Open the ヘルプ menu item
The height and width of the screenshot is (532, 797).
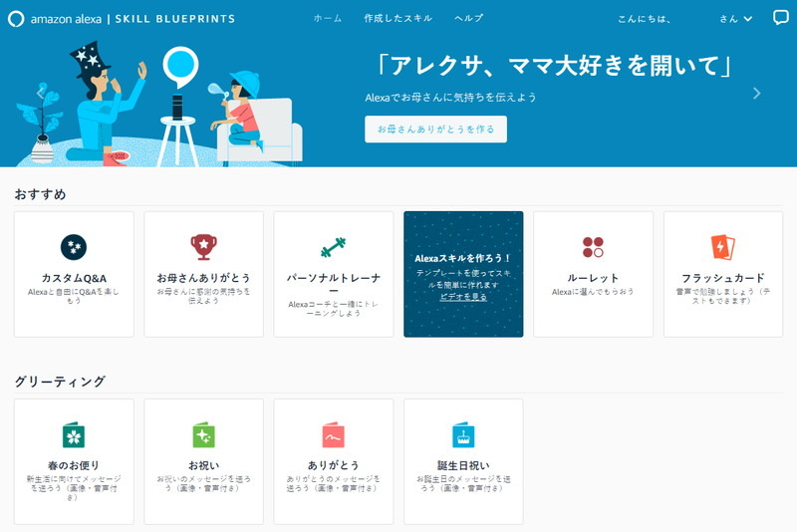[468, 18]
